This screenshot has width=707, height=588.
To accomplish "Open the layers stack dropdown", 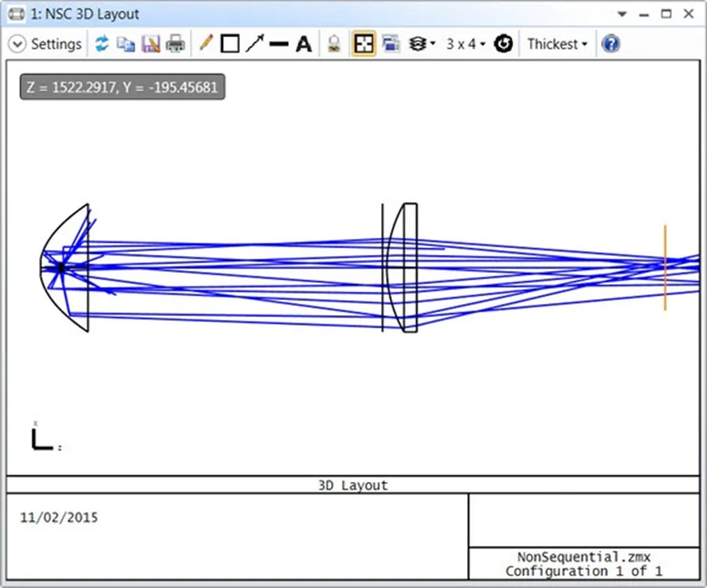I will click(x=422, y=43).
